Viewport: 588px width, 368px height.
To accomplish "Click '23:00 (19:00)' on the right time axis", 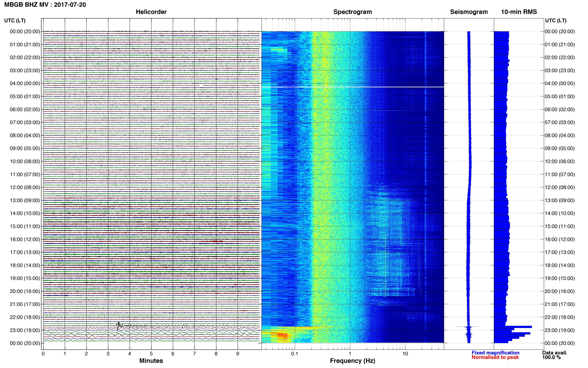I will tap(560, 330).
